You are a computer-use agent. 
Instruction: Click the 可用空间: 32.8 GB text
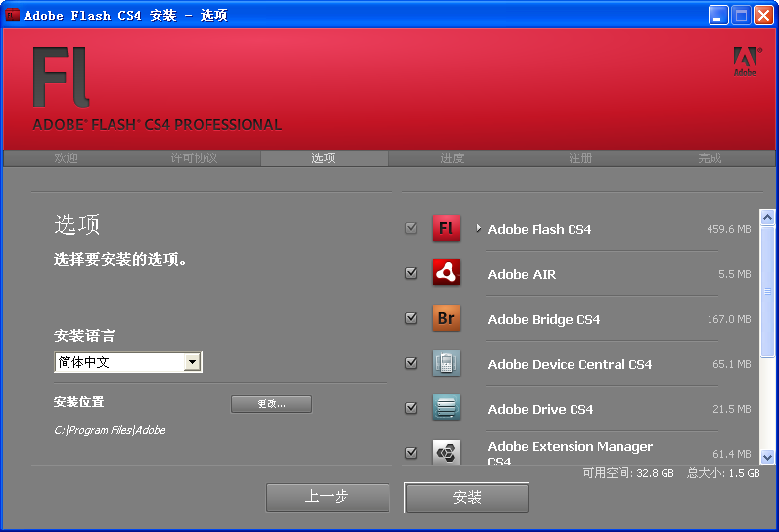point(628,473)
